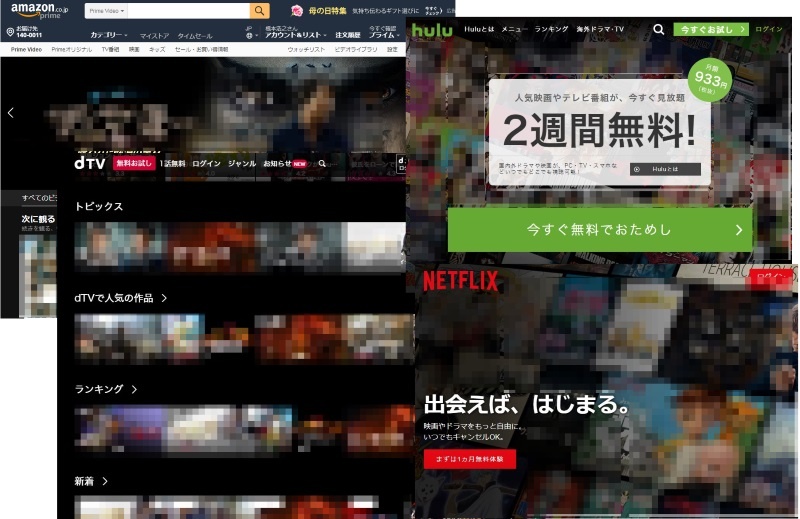Open the dTV ジャンル menu

coord(242,163)
